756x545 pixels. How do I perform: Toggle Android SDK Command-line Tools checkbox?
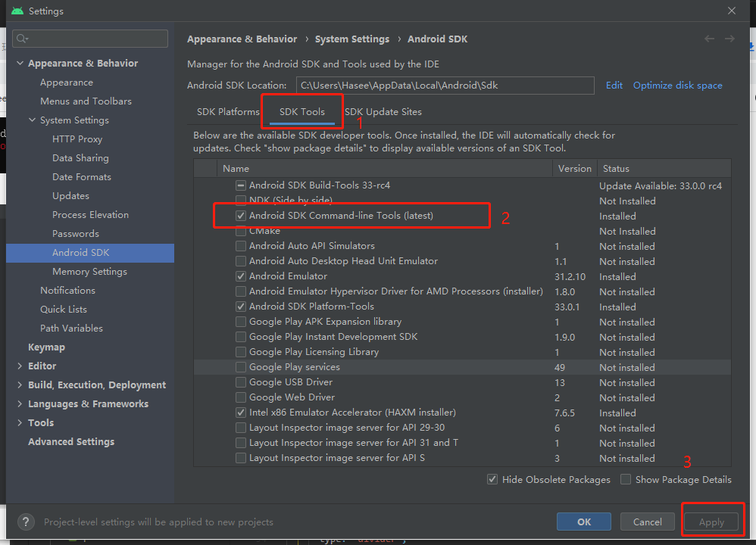coord(241,216)
